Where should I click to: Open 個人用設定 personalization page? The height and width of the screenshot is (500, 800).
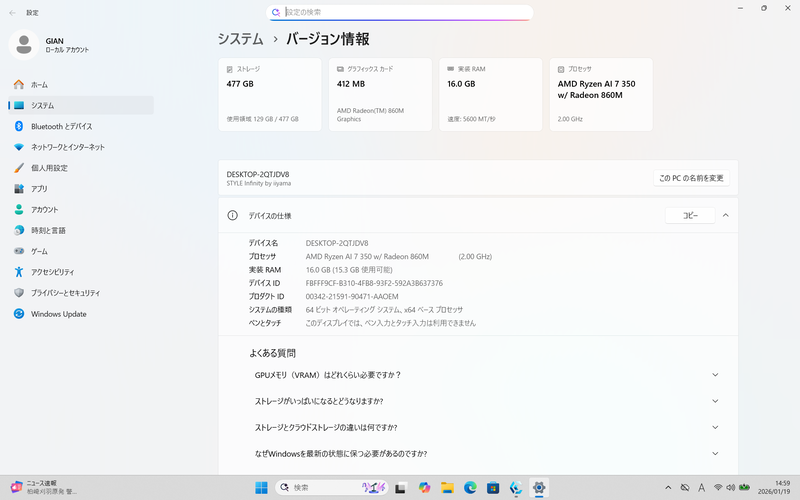[81, 168]
